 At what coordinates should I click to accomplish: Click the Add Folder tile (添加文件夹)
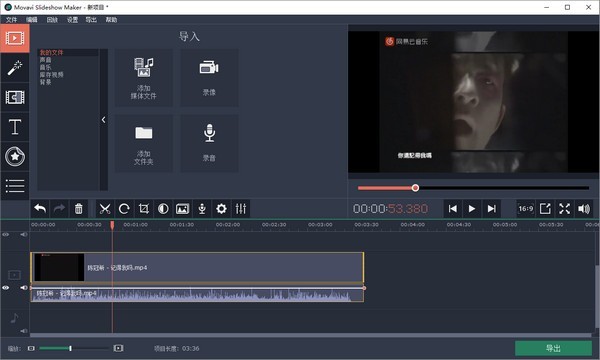(x=143, y=143)
